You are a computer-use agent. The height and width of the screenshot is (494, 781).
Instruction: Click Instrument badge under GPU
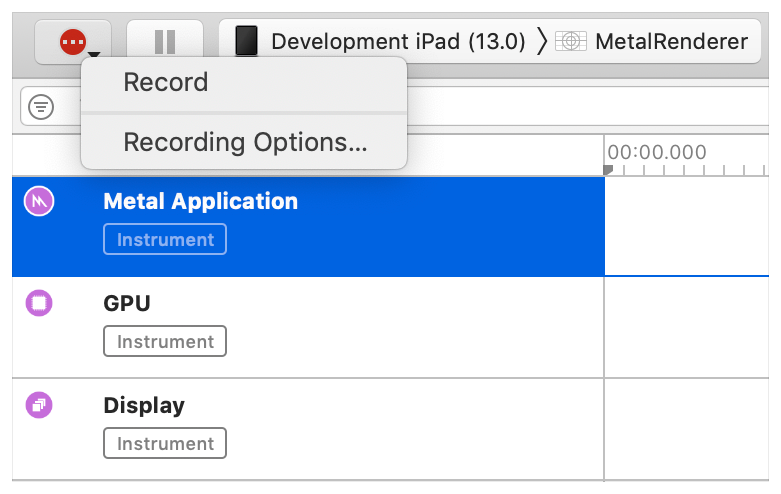tap(165, 342)
